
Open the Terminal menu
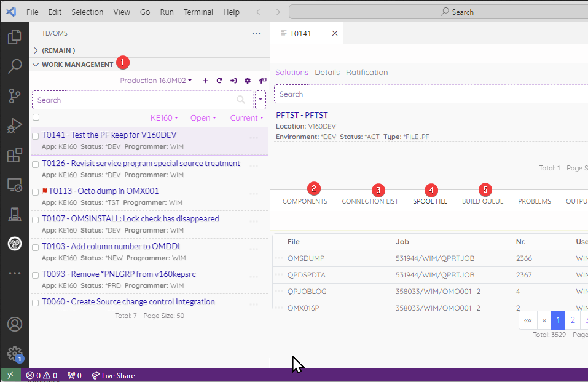pyautogui.click(x=198, y=12)
